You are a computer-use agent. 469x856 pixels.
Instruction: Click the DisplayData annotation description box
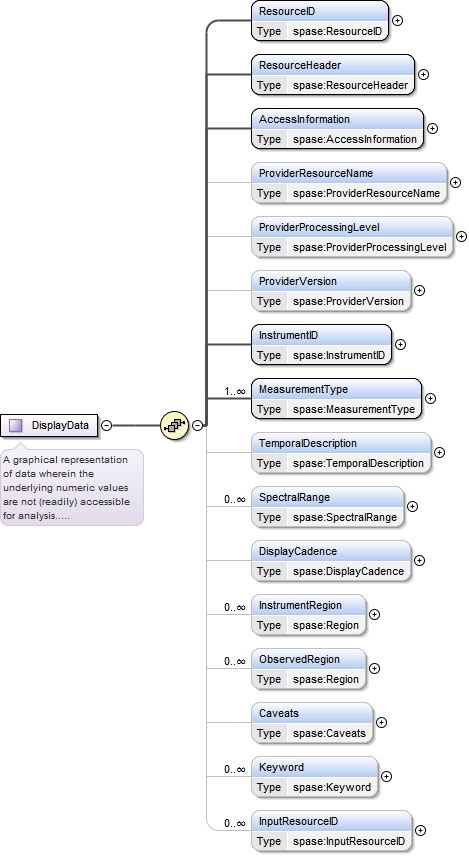(x=72, y=488)
